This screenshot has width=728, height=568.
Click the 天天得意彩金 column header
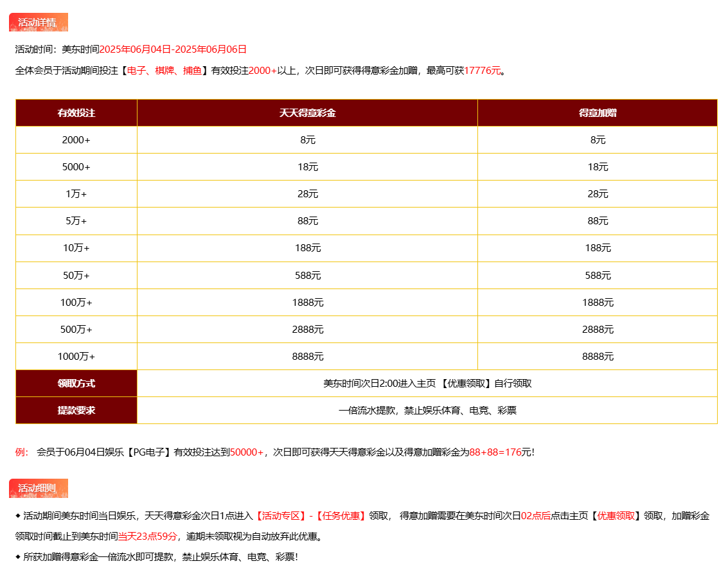[307, 113]
